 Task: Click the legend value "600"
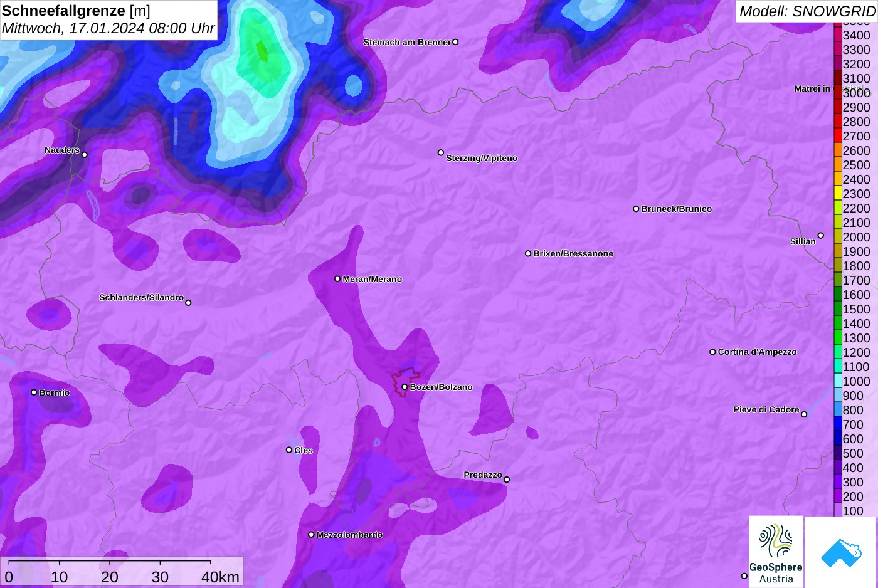(853, 439)
